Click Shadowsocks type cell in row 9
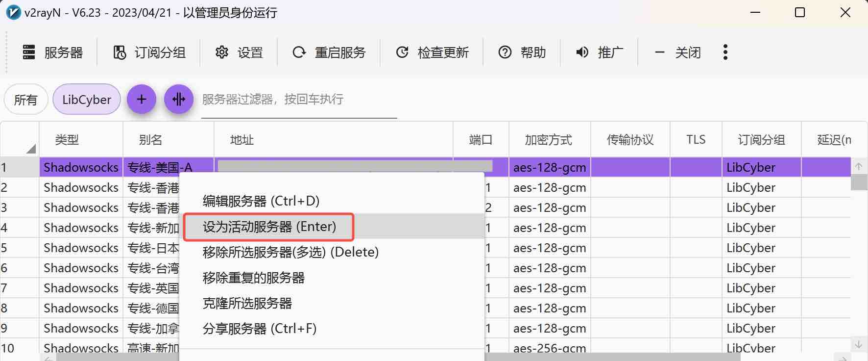 pos(81,328)
